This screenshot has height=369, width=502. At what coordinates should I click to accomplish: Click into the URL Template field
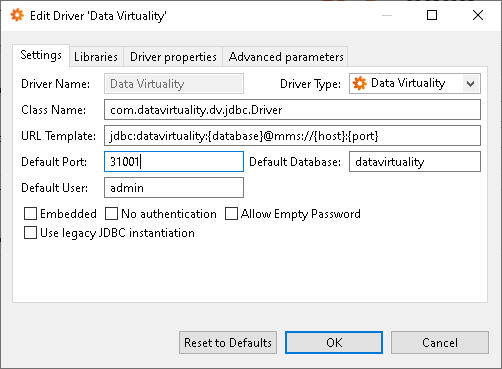(x=292, y=136)
